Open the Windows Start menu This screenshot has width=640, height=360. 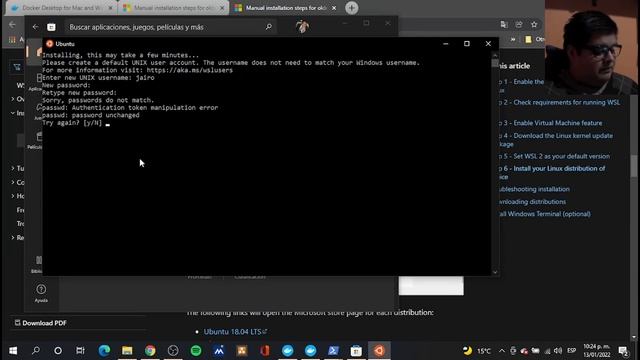click(13, 351)
